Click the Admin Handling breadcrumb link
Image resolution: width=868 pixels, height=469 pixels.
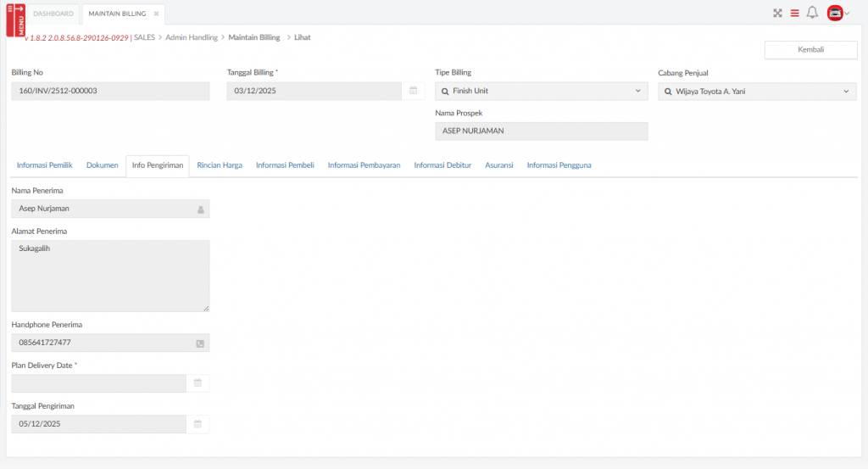coord(192,37)
